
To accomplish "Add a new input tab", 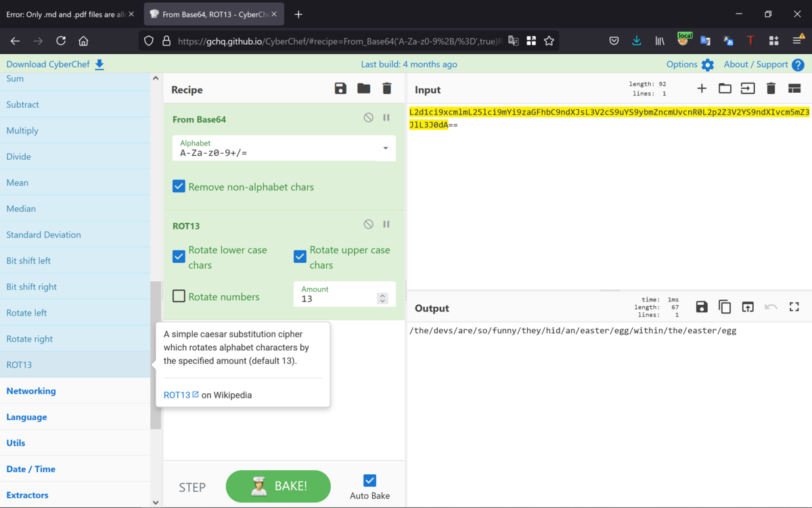I will coord(702,88).
